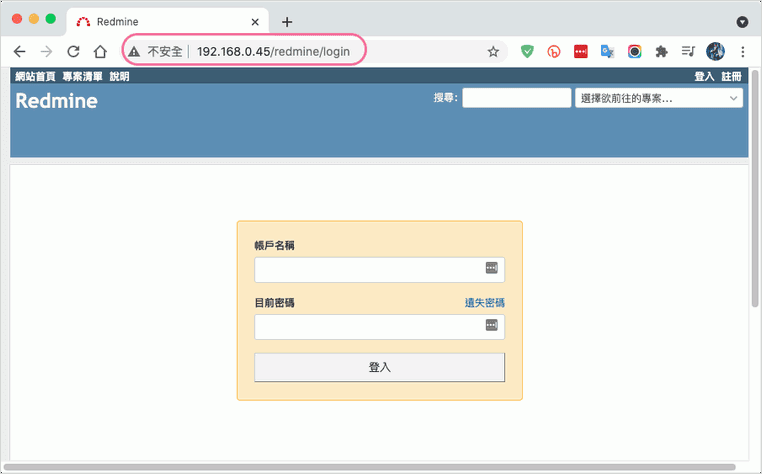Click the tab search dropdown arrow

742,22
